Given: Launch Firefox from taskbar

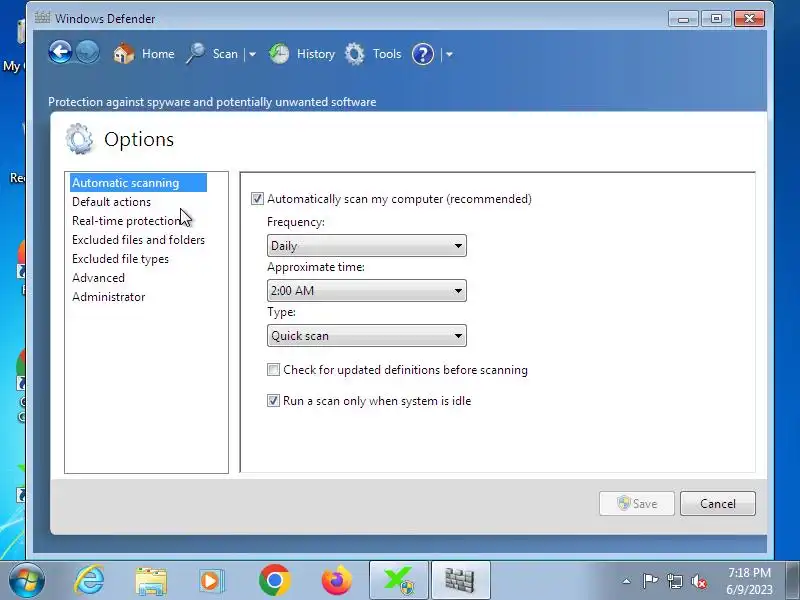Looking at the screenshot, I should point(337,580).
